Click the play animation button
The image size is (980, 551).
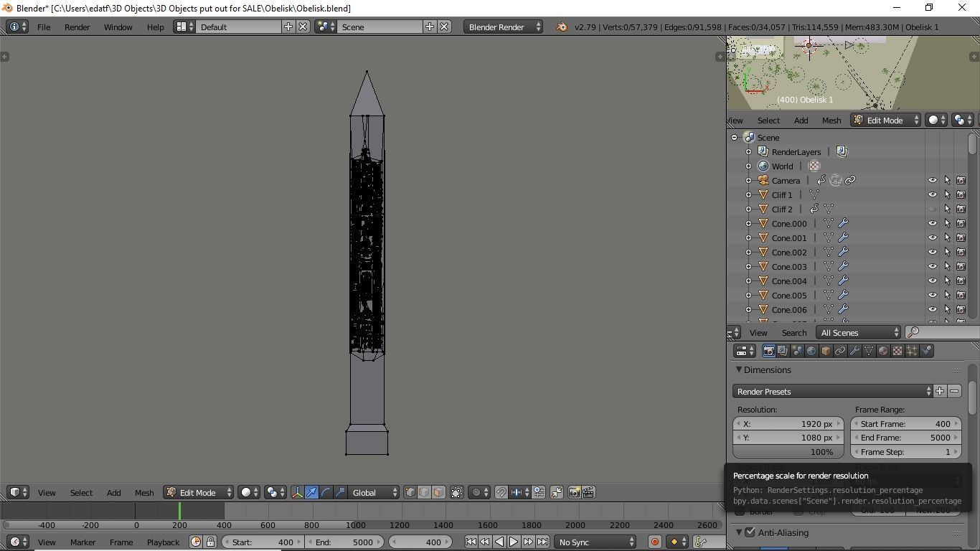[x=514, y=542]
